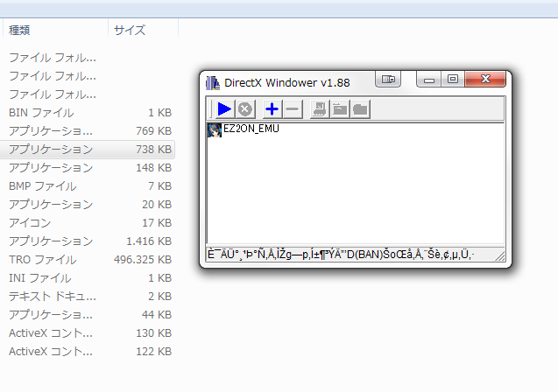Click the EZ2ON_EMU character thumbnail icon
The height and width of the screenshot is (392, 558).
(215, 130)
